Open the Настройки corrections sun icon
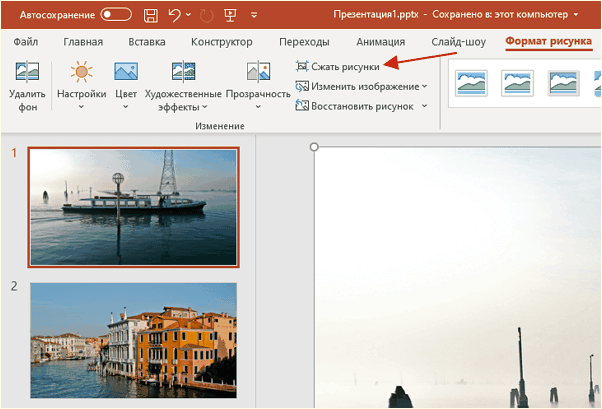 (81, 71)
